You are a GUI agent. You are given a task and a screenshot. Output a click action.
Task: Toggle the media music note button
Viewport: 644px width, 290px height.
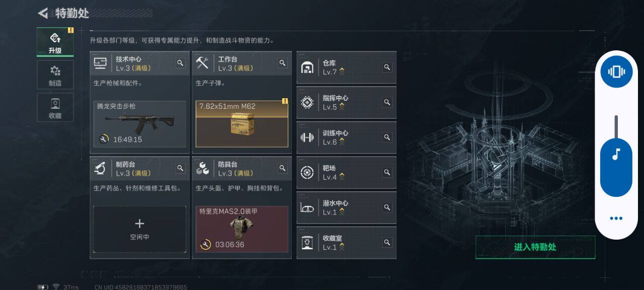(616, 154)
